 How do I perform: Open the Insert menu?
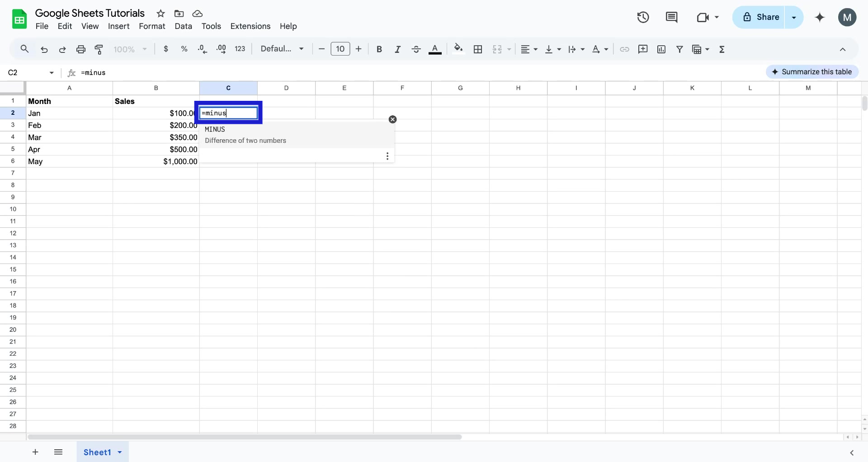118,26
